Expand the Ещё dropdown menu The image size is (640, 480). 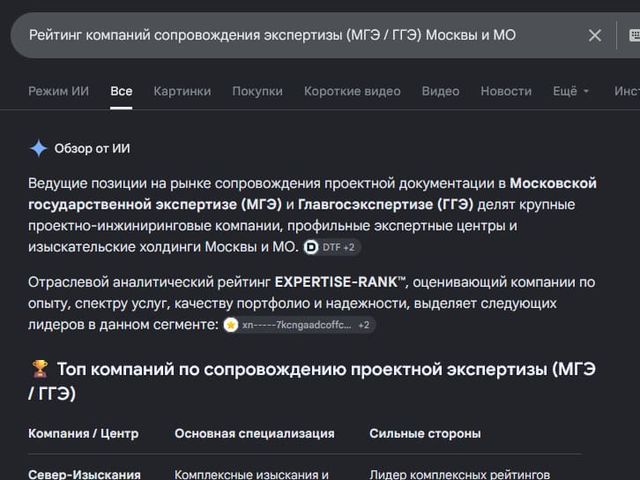571,91
